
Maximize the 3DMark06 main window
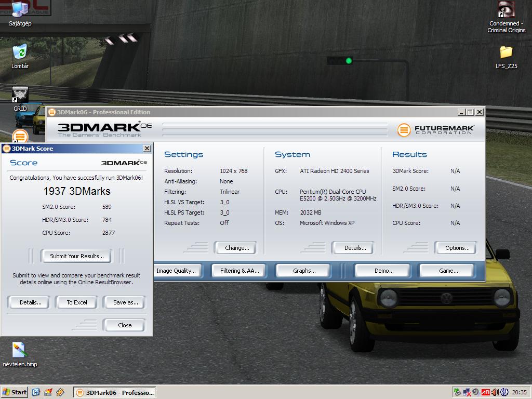click(x=470, y=112)
